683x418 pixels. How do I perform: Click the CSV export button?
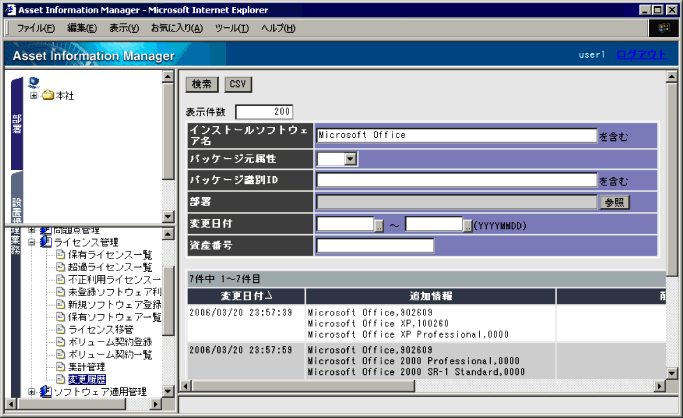click(238, 84)
